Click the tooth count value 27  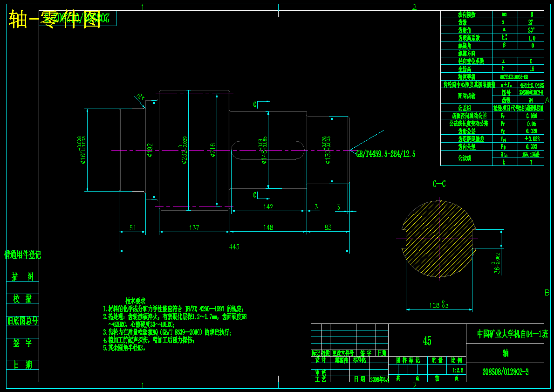pos(531,22)
